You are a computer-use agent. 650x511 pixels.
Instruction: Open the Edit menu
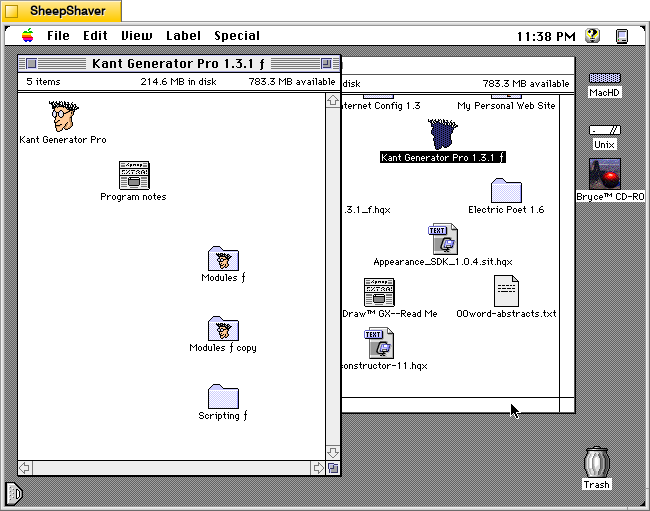(x=95, y=36)
